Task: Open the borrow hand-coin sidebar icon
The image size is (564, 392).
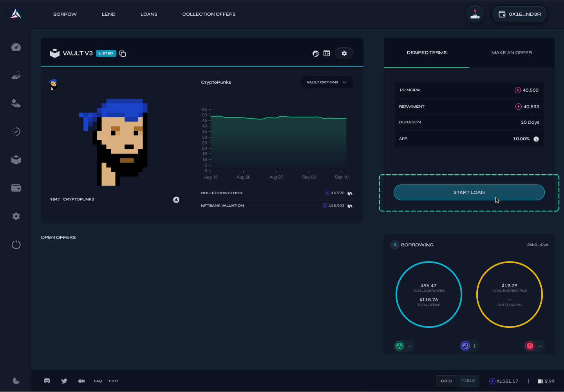Action: (x=16, y=75)
